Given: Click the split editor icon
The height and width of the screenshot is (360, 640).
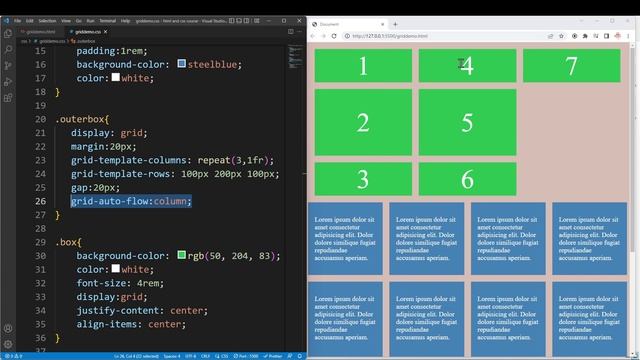Looking at the screenshot, I should [x=291, y=31].
